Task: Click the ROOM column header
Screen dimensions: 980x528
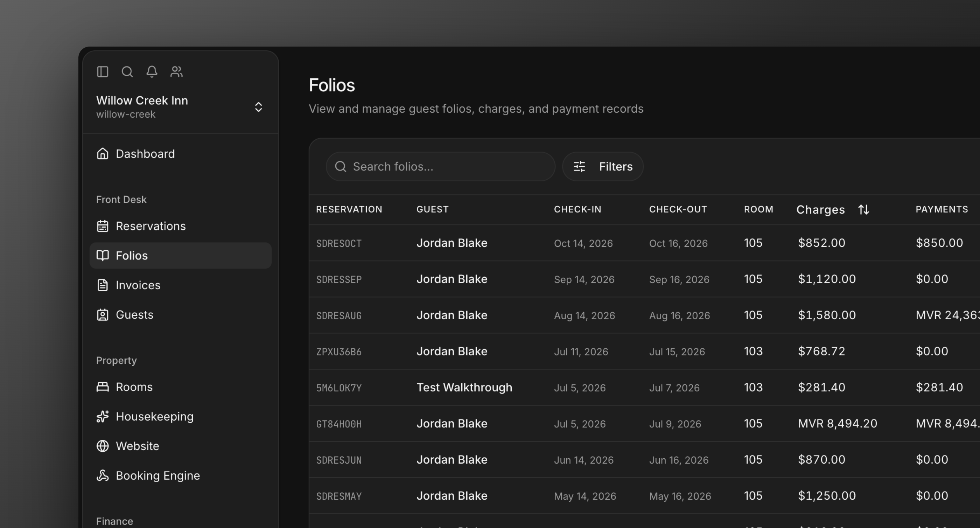Action: (x=758, y=209)
